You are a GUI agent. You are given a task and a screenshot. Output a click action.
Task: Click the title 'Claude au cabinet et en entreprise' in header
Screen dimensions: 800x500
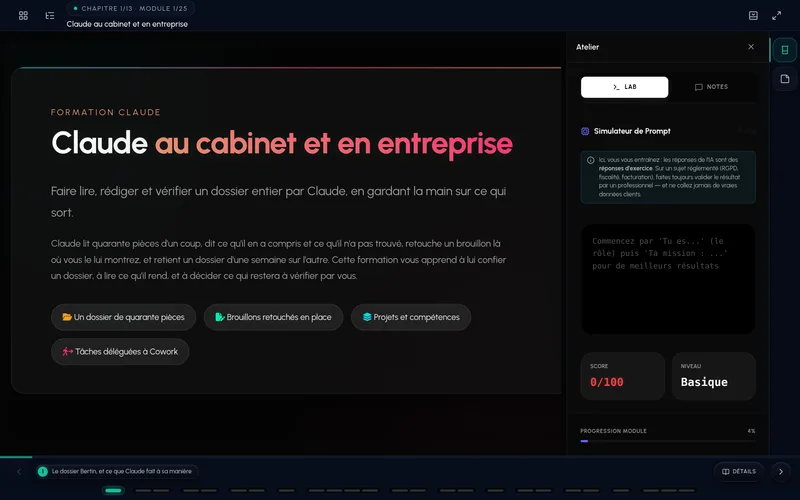[127, 24]
